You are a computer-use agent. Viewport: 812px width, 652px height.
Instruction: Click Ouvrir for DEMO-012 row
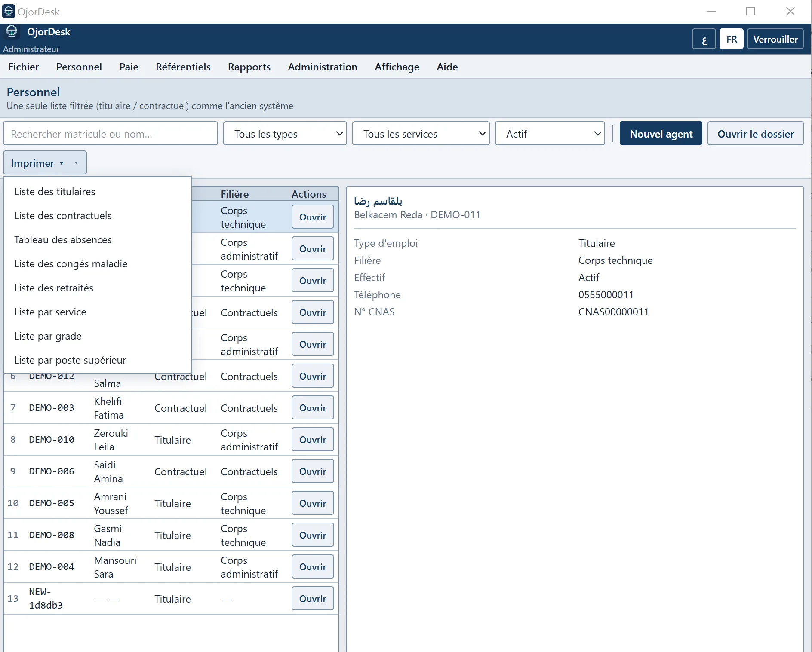point(313,376)
